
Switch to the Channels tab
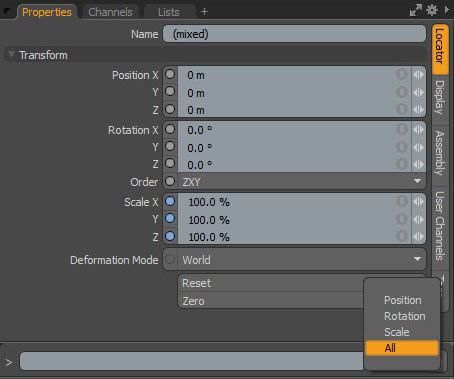[x=110, y=12]
